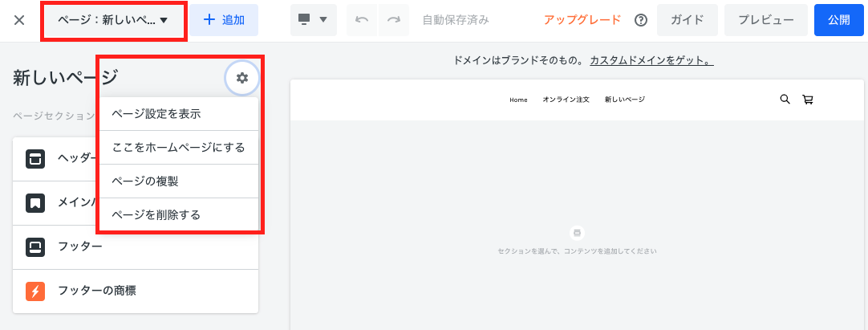The image size is (868, 330).
Task: Click the search magnifier icon in preview
Action: coord(785,100)
